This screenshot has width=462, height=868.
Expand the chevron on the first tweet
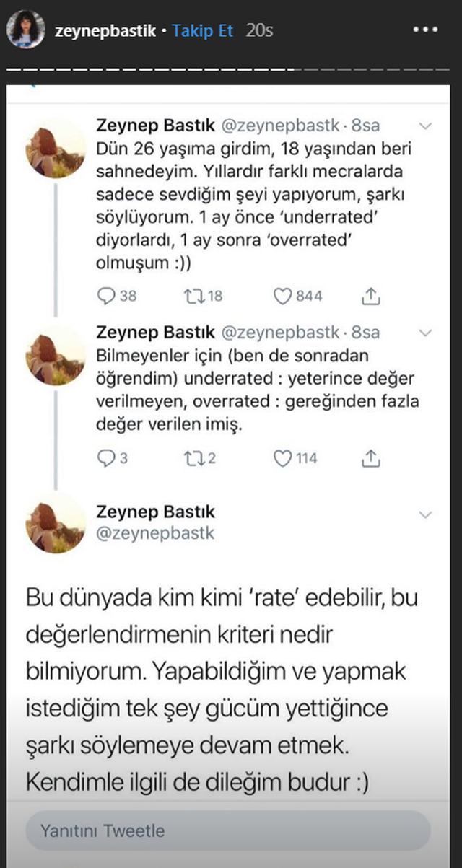tap(425, 124)
